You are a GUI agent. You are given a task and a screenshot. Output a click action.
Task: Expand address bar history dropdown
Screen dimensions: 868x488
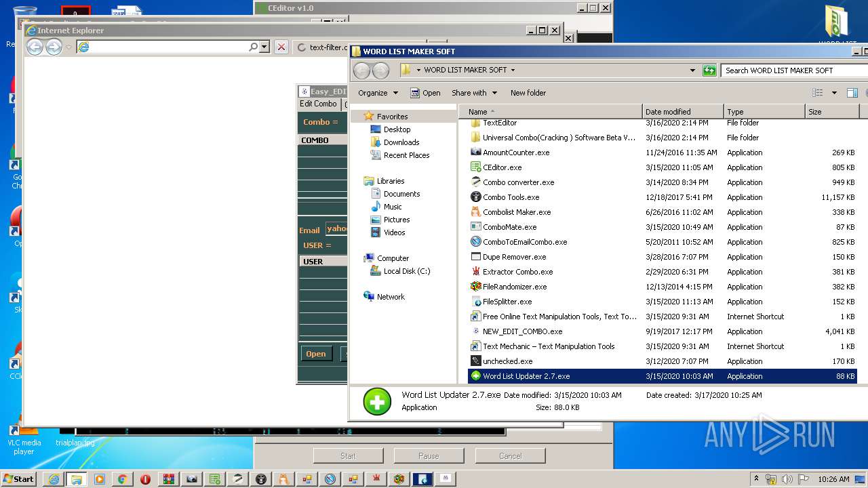(692, 70)
